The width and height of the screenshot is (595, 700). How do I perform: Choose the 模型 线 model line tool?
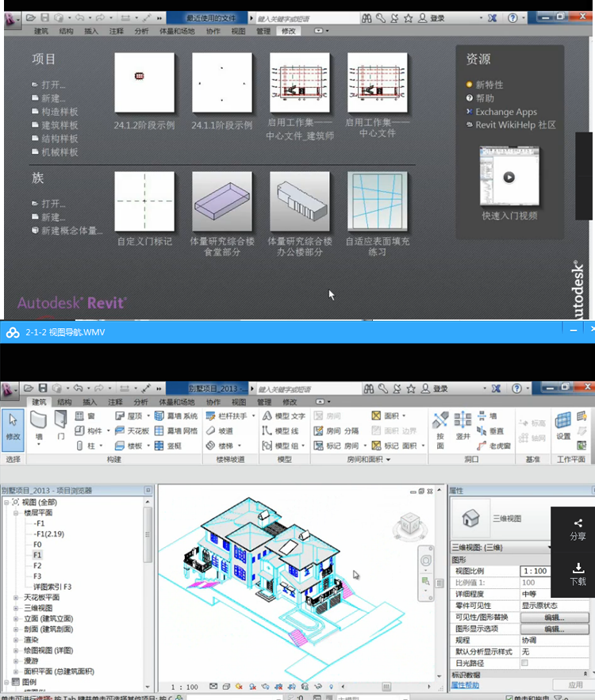(x=281, y=430)
